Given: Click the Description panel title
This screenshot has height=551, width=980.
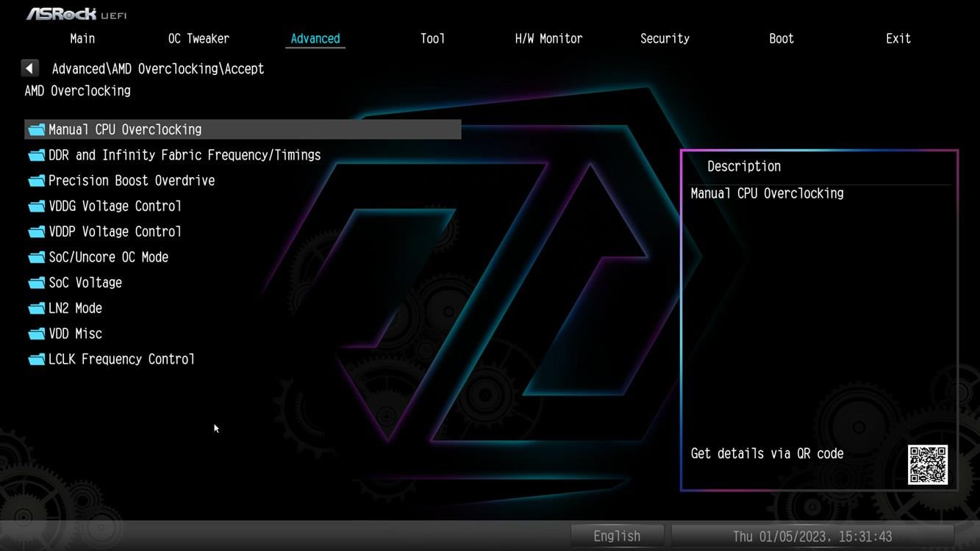Looking at the screenshot, I should [744, 166].
